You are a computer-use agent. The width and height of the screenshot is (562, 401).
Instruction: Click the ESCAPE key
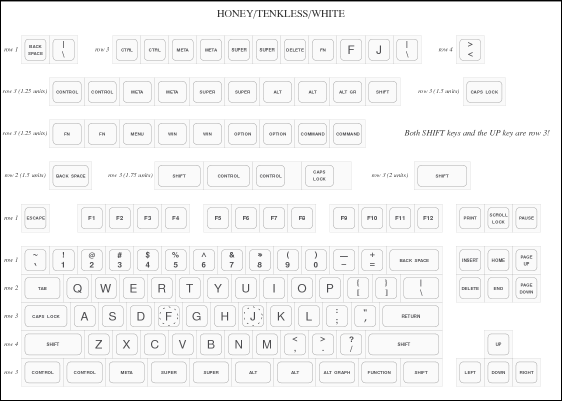tap(35, 218)
